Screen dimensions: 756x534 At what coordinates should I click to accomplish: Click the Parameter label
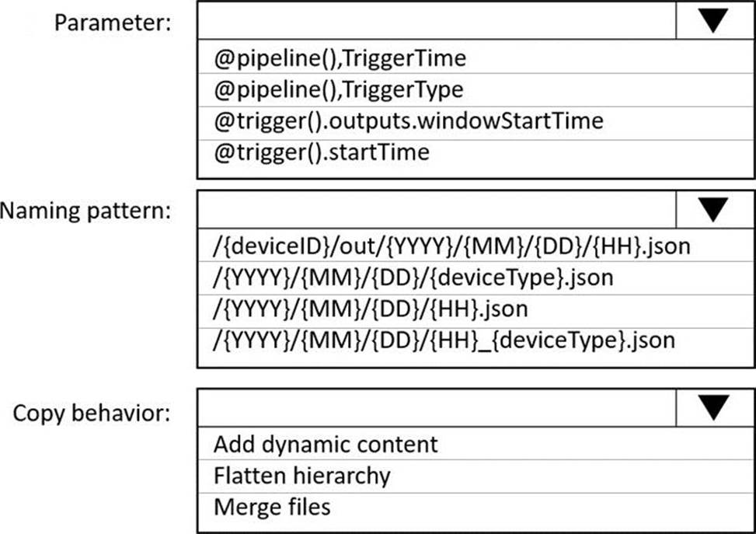[x=113, y=23]
